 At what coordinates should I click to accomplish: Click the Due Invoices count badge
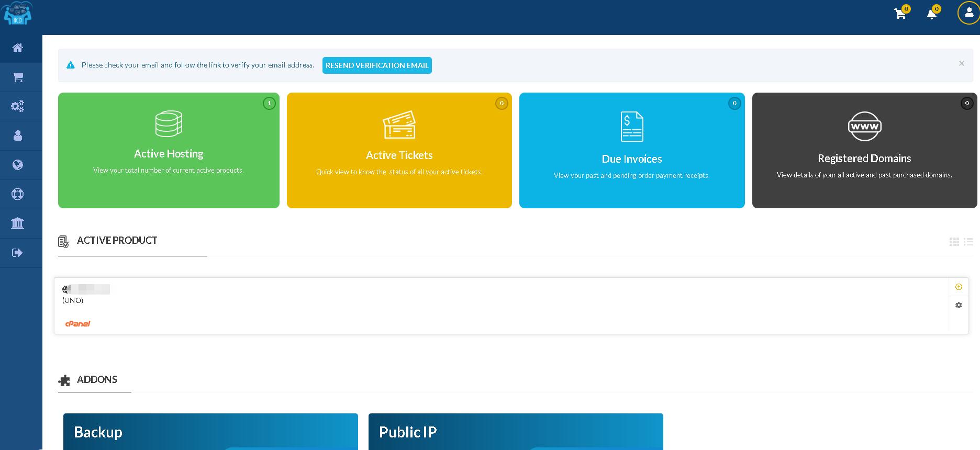pos(734,104)
